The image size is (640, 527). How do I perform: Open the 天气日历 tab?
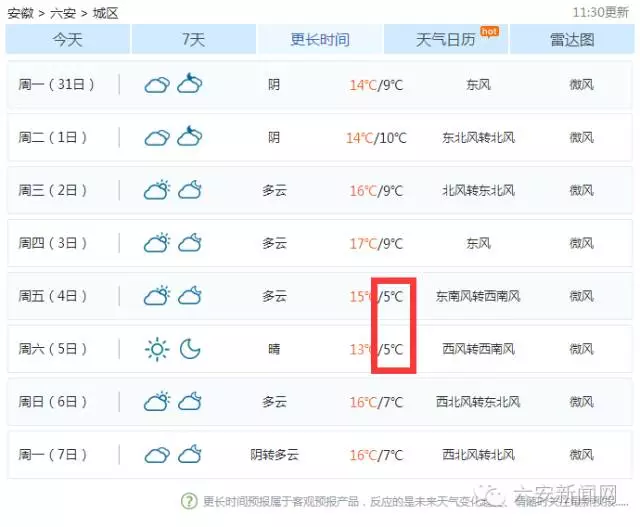446,40
